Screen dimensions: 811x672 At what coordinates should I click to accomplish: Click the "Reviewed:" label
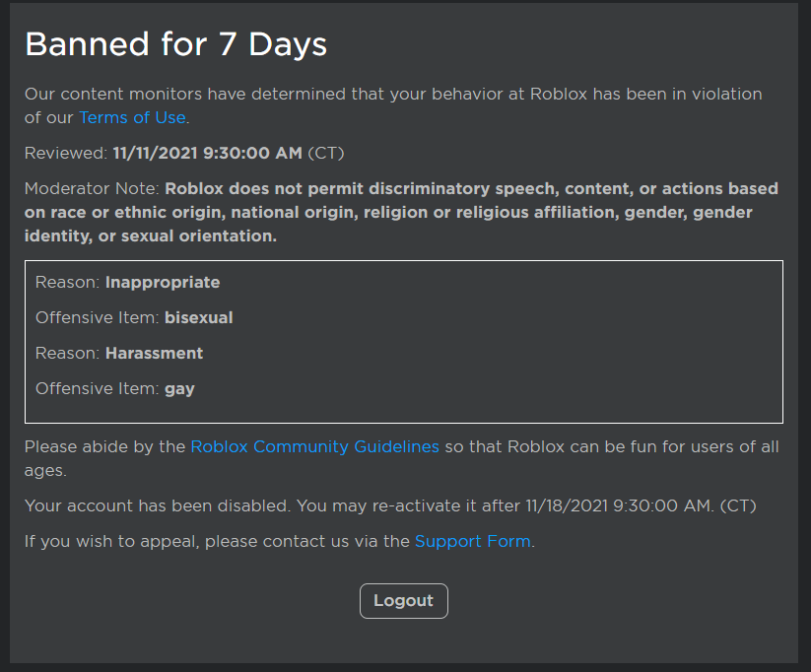point(66,153)
